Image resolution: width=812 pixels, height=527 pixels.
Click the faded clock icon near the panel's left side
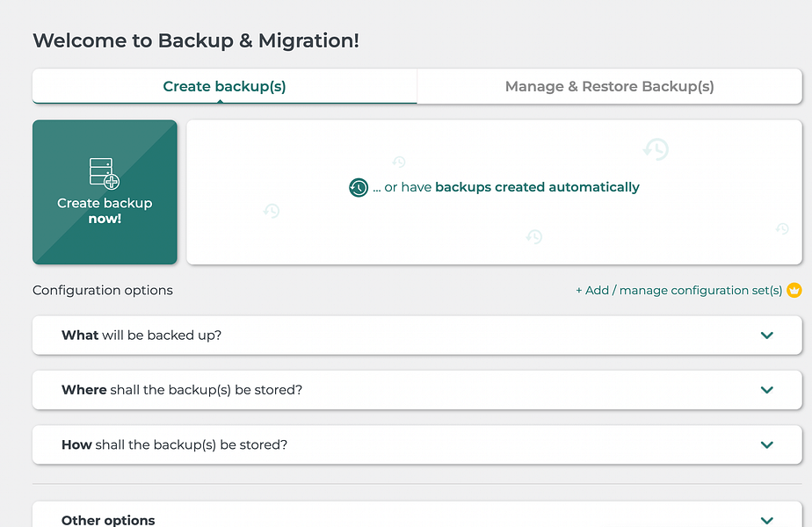coord(272,211)
